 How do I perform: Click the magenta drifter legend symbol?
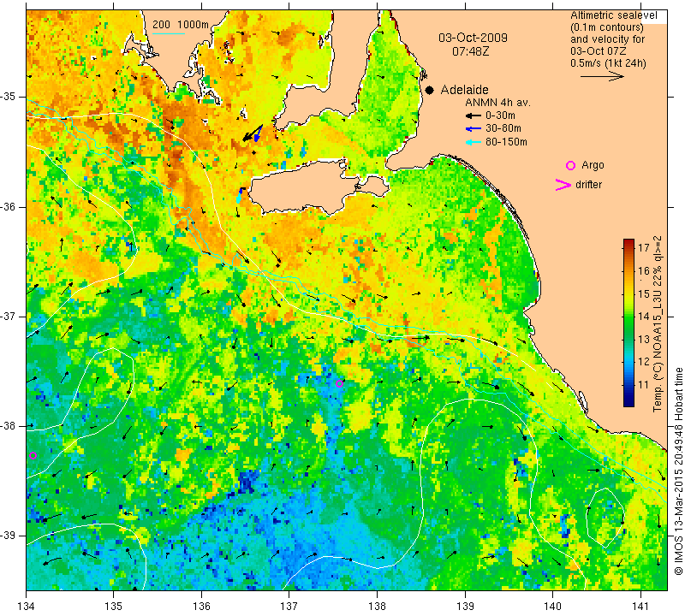tap(563, 185)
